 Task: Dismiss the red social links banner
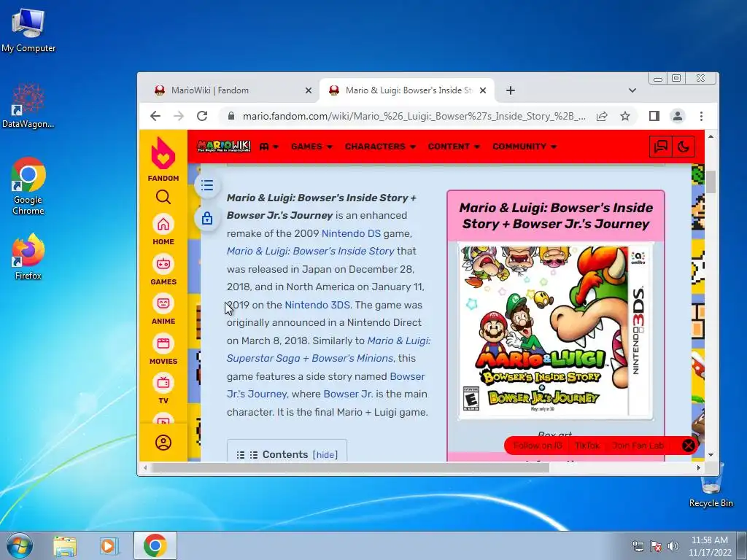(689, 446)
